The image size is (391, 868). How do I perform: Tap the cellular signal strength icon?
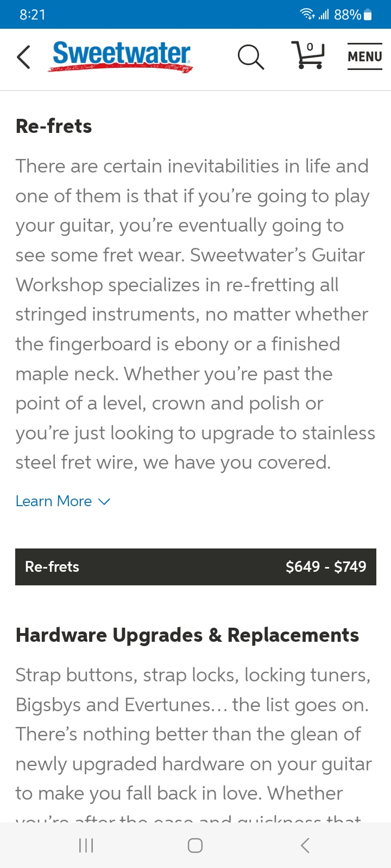tap(324, 15)
